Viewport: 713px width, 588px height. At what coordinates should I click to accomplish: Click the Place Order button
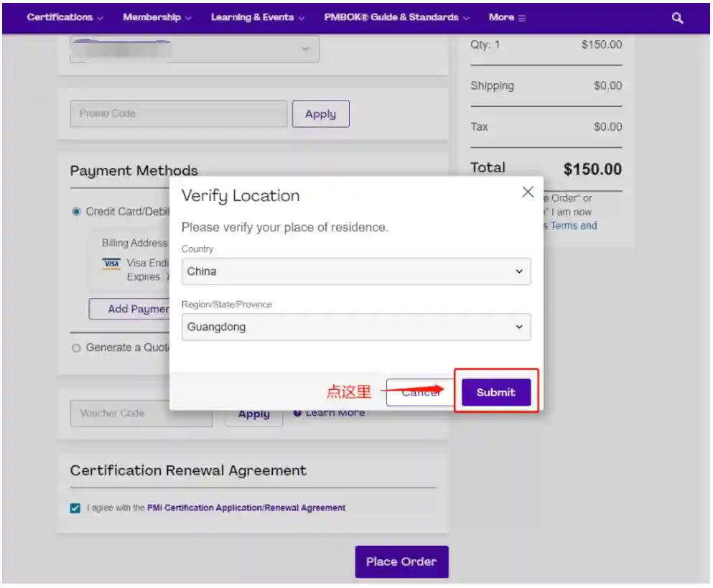click(x=401, y=561)
